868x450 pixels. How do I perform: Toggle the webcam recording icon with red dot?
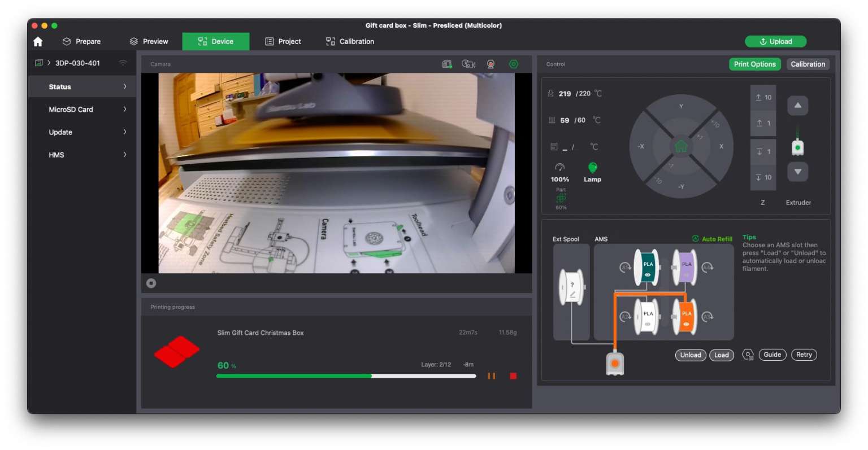(x=491, y=64)
